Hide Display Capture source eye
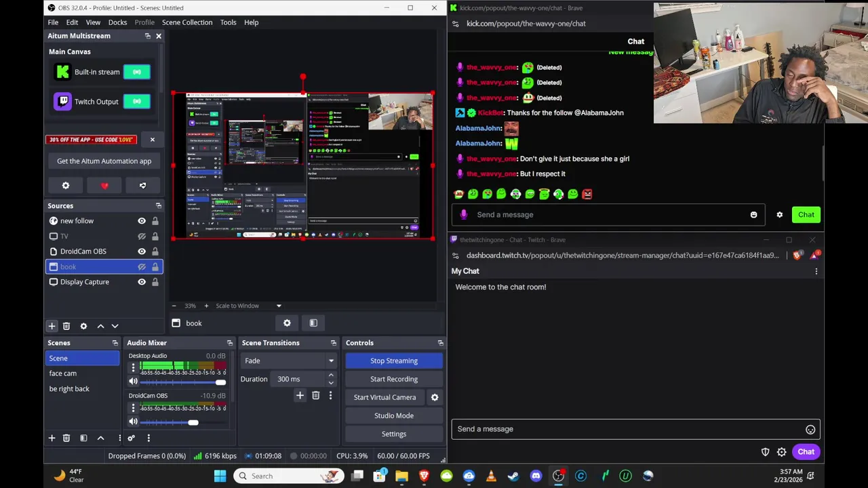Viewport: 868px width, 488px height. (142, 282)
